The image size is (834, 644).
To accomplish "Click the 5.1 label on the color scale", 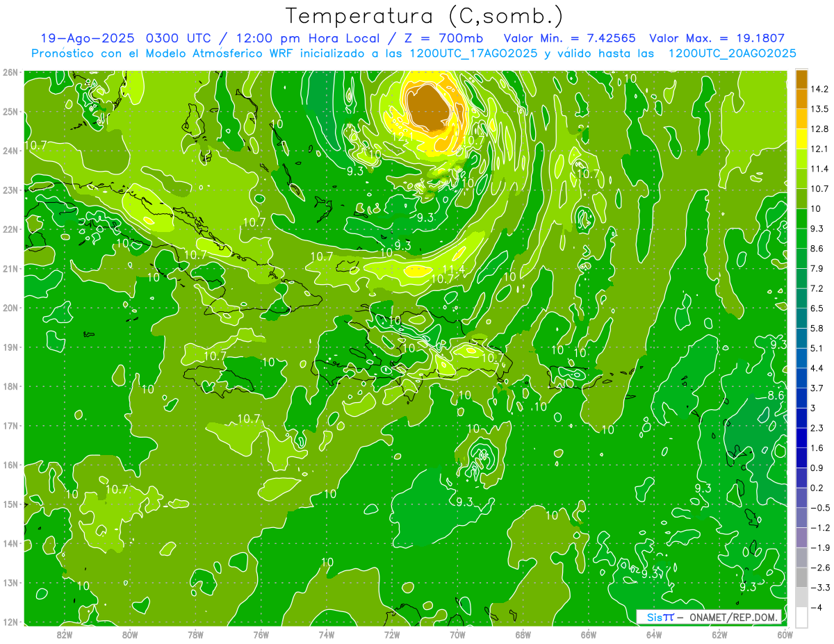I will 817,348.
